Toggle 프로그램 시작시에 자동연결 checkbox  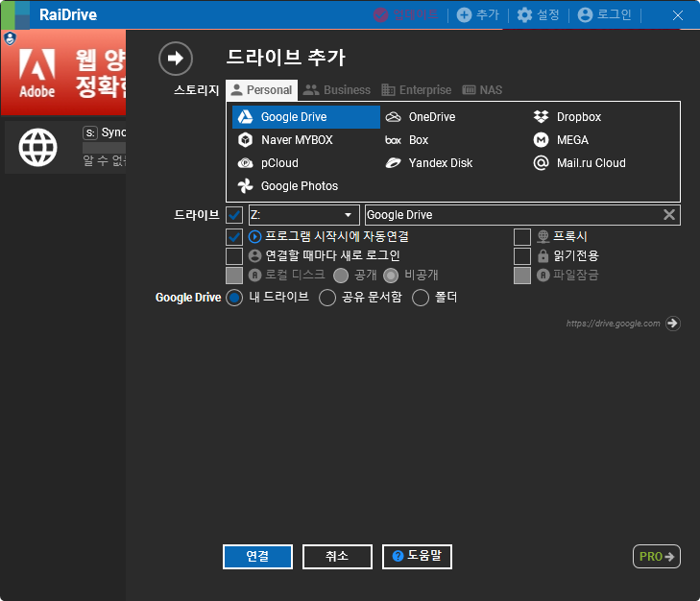point(234,236)
